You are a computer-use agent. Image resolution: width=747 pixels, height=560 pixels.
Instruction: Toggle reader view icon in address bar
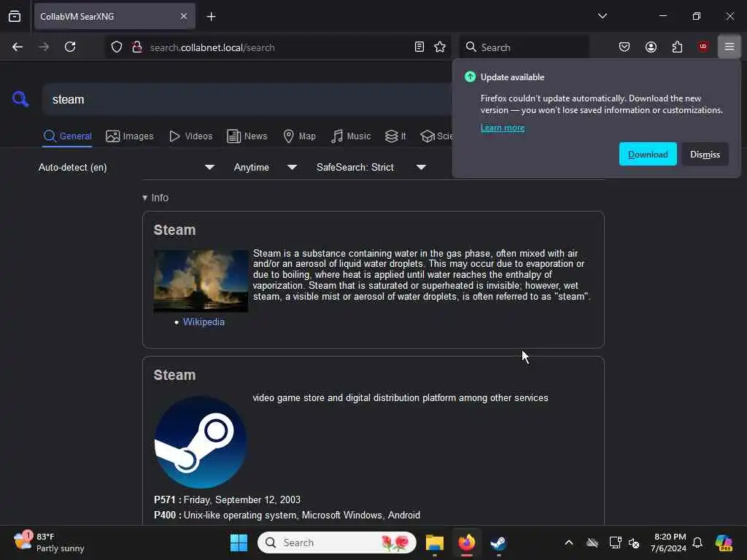tap(419, 47)
